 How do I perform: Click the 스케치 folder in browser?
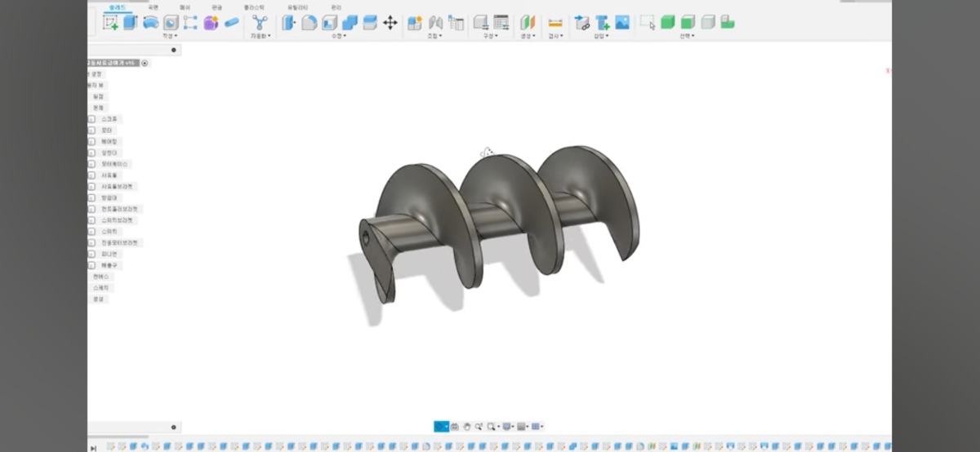click(x=100, y=288)
